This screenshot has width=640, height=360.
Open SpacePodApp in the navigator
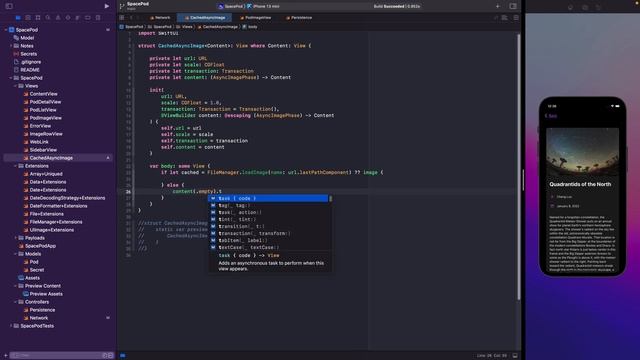40,246
